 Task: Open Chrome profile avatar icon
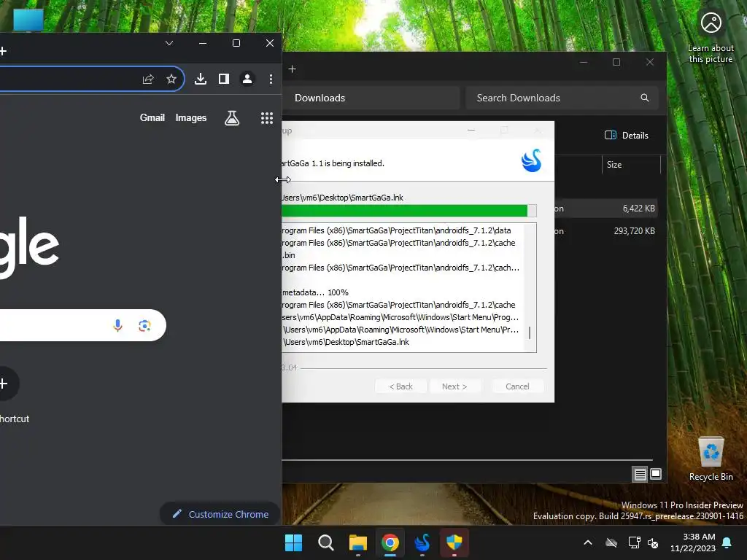click(247, 79)
